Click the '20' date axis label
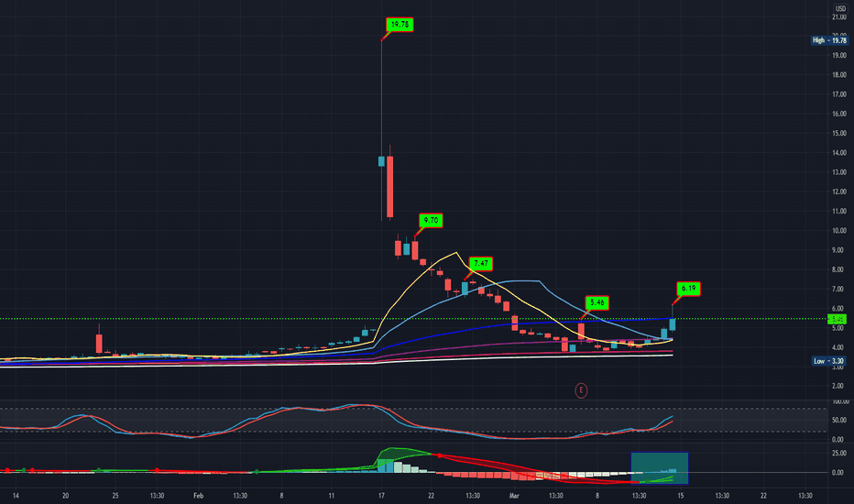This screenshot has height=504, width=854. [65, 496]
